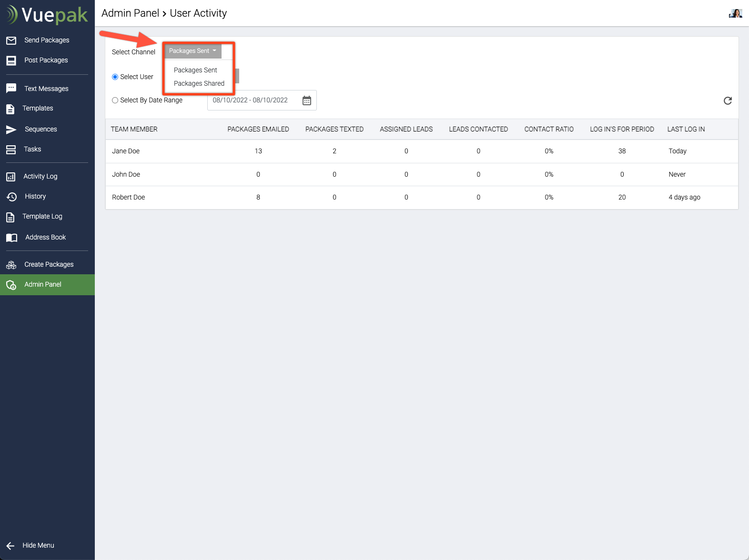Click the Admin Panel breadcrumb link
The width and height of the screenshot is (749, 560).
pyautogui.click(x=130, y=13)
